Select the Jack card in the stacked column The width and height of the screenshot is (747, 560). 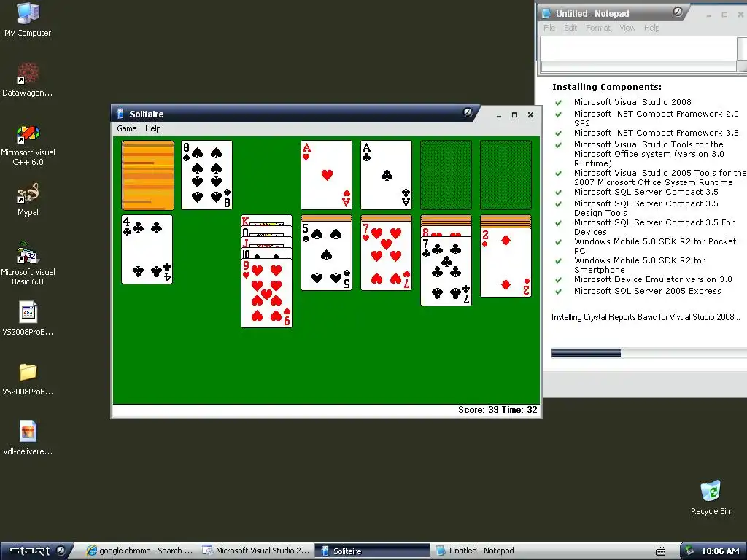(x=267, y=242)
